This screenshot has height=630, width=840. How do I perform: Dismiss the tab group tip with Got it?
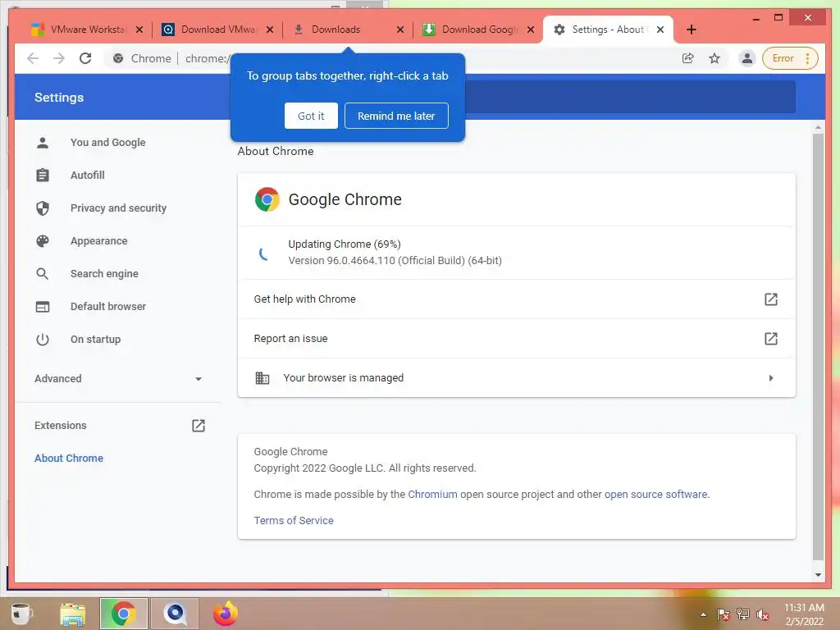[x=311, y=116]
